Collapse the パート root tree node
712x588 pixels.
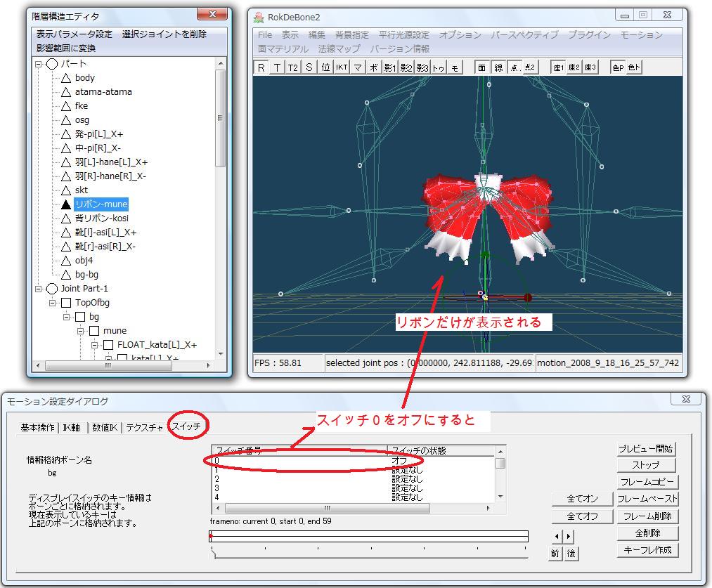[x=39, y=64]
